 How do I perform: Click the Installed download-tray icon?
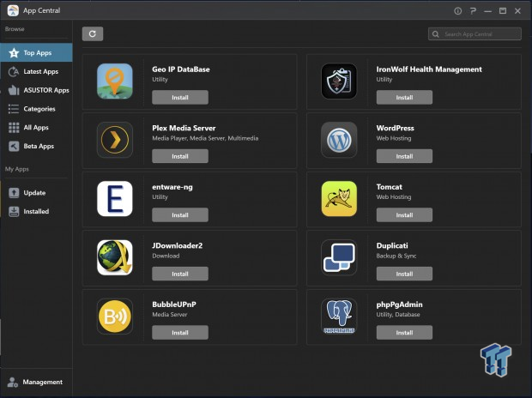(14, 211)
